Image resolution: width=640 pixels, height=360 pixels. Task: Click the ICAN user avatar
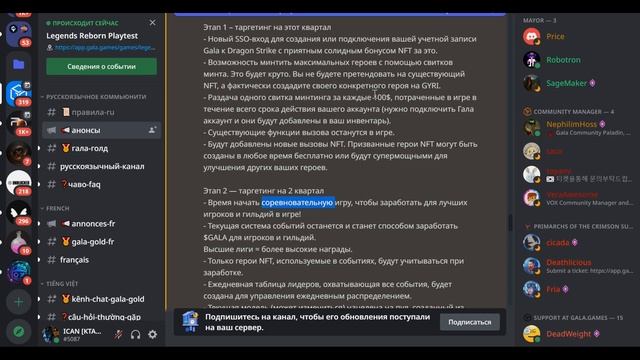pos(51,335)
